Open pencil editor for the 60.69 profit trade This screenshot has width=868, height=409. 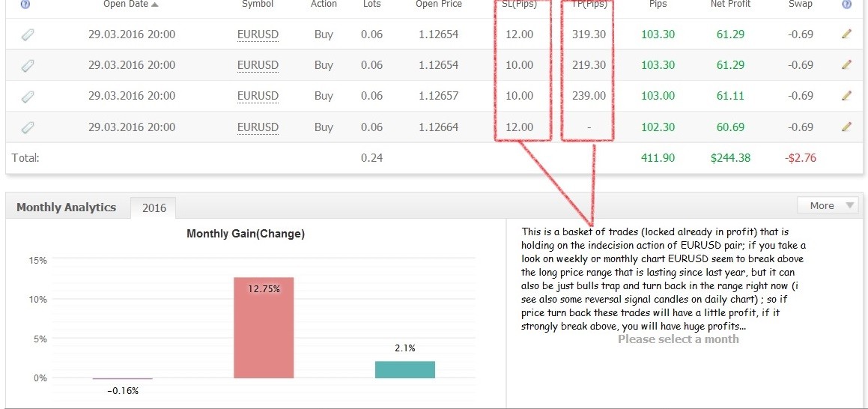tap(847, 127)
